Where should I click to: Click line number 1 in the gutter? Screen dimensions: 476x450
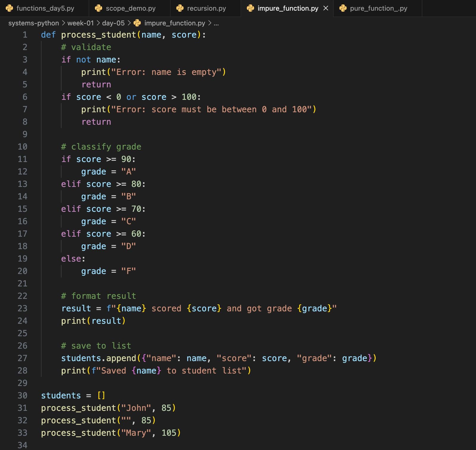point(25,35)
